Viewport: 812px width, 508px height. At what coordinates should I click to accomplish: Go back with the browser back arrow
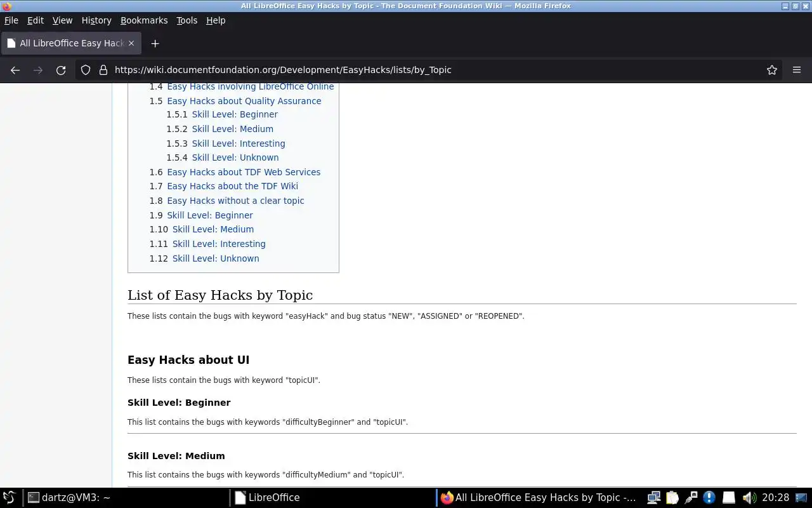tap(15, 70)
